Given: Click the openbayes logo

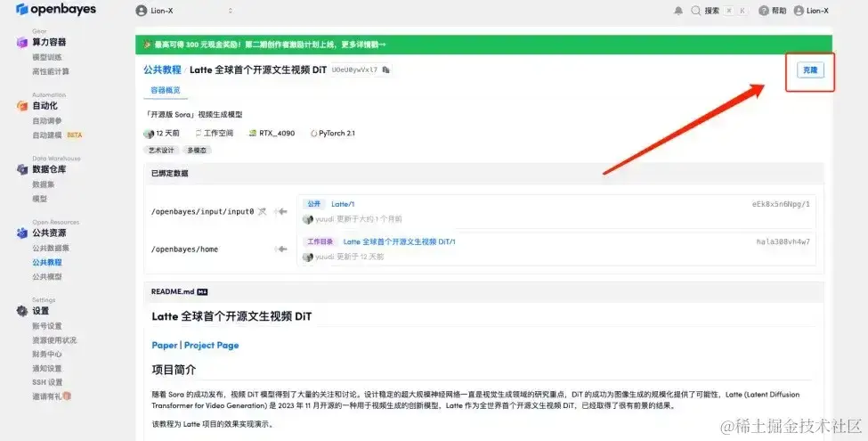Looking at the screenshot, I should coord(56,10).
